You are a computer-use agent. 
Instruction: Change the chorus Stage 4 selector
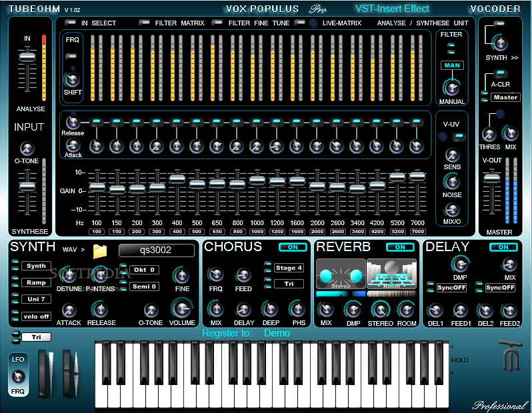pos(289,268)
